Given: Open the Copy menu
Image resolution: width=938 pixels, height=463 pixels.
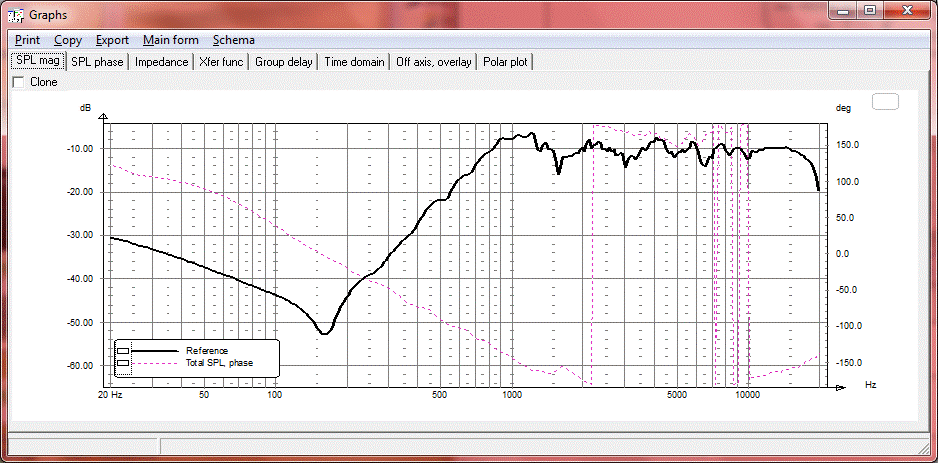Looking at the screenshot, I should tap(68, 40).
